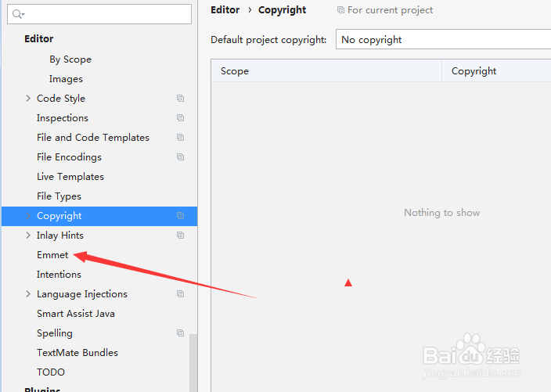
Task: Click the project-level icon beside Inspections
Action: click(x=180, y=118)
